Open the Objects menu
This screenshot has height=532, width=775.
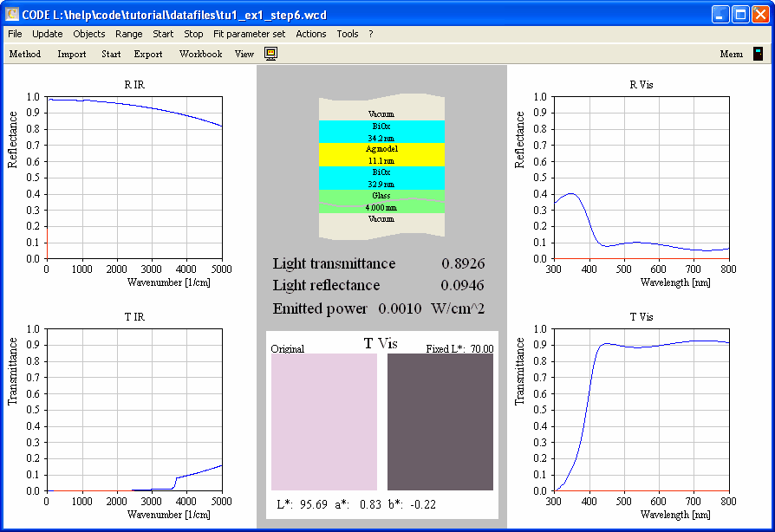pyautogui.click(x=88, y=34)
